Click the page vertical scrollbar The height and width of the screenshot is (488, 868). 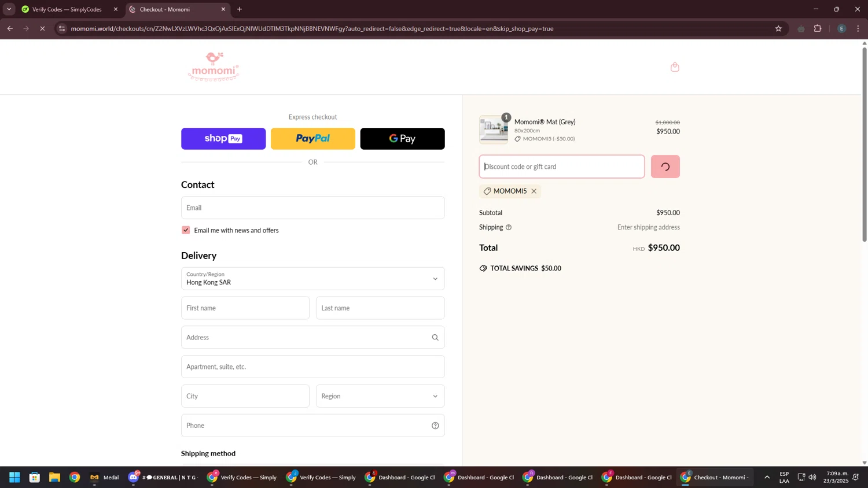coord(865,145)
